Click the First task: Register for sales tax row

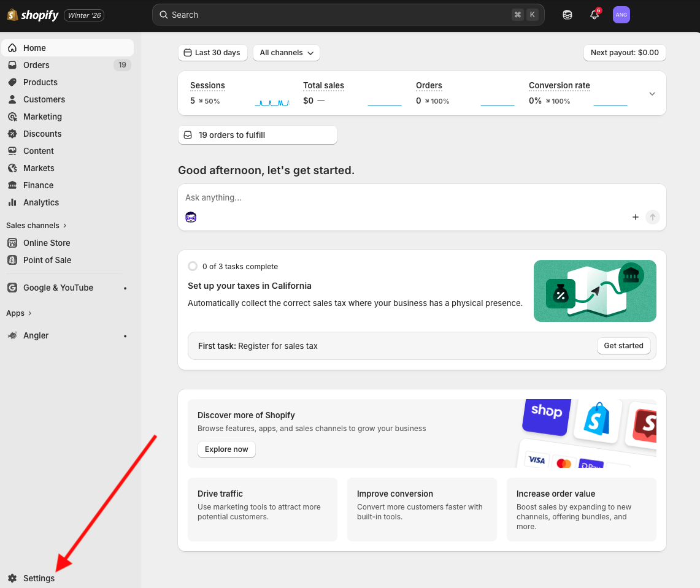pos(422,346)
